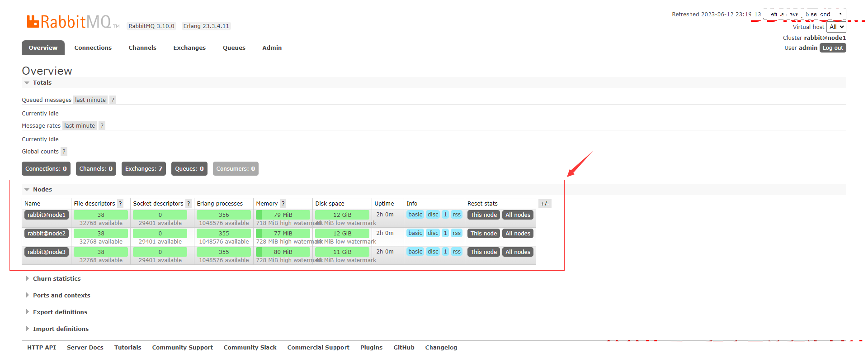
Task: Open Channels: 0 count button
Action: pyautogui.click(x=96, y=169)
